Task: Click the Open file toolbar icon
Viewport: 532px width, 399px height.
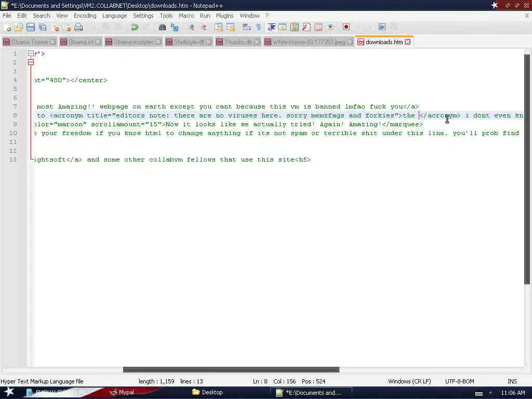Action: tap(19, 27)
